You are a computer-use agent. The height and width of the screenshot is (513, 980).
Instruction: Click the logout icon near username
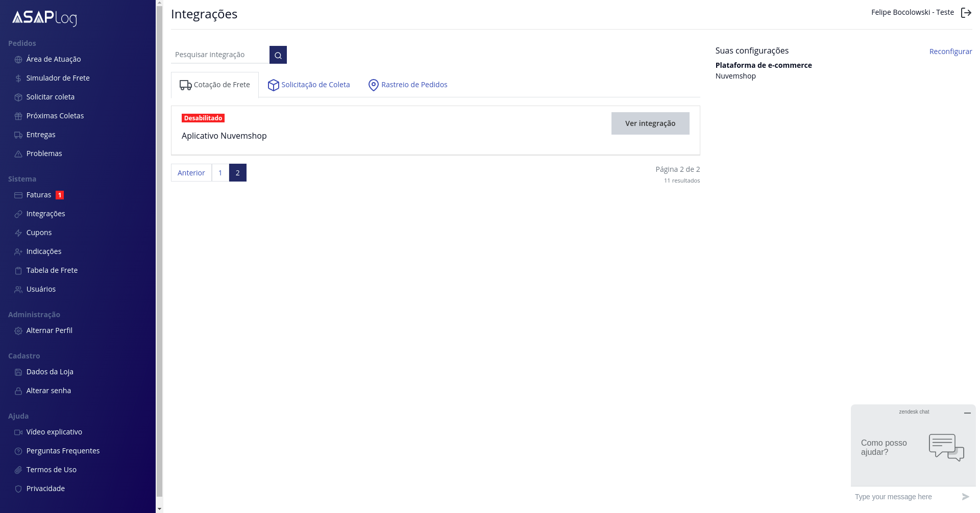pyautogui.click(x=966, y=13)
